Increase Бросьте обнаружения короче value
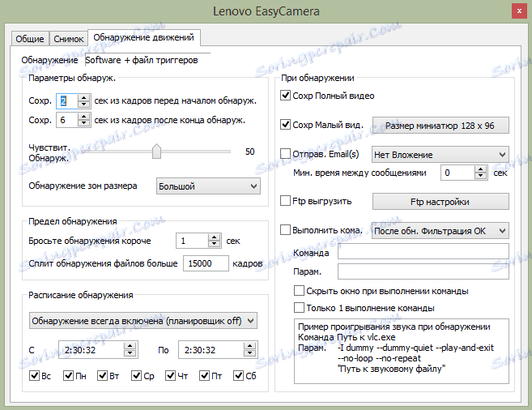532x410 pixels. click(214, 237)
